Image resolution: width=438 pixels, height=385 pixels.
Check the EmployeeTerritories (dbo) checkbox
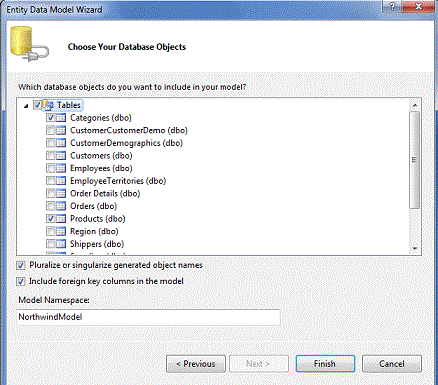[51, 181]
